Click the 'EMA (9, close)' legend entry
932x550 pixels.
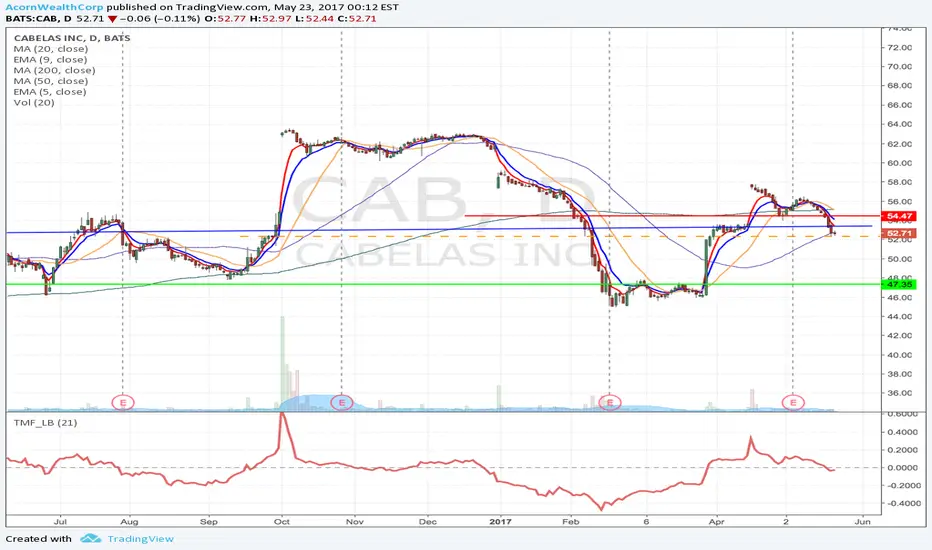[x=50, y=59]
